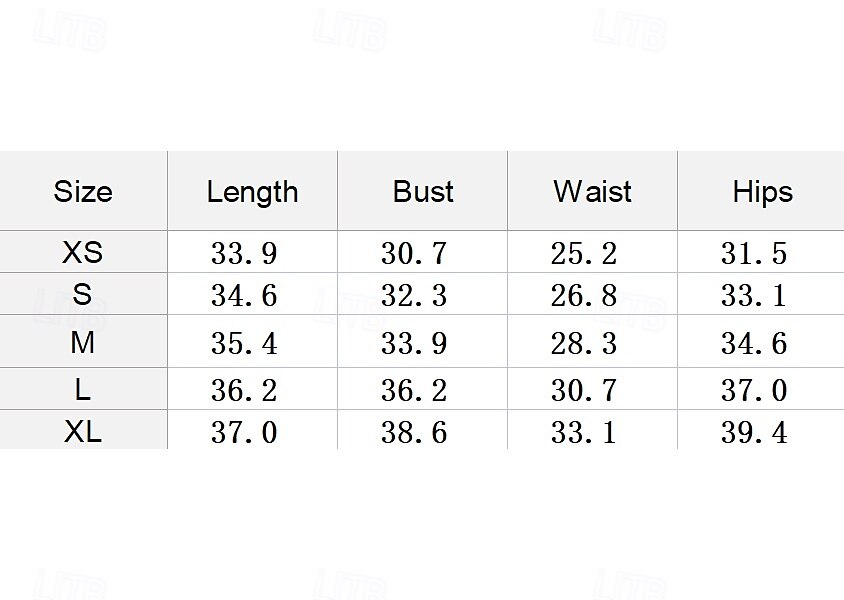Select the XL size row label

(x=82, y=431)
